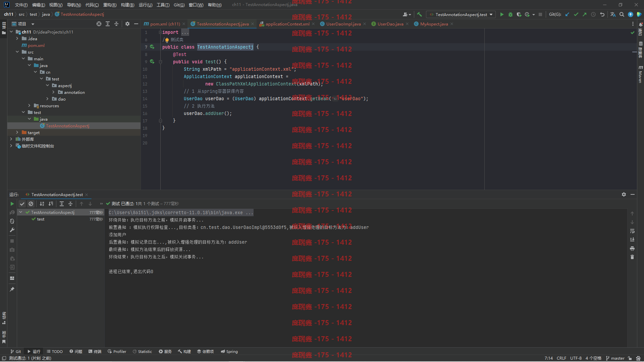Run TestAnnotationAspectj.test from the top toolbar
The width and height of the screenshot is (644, 362).
502,14
